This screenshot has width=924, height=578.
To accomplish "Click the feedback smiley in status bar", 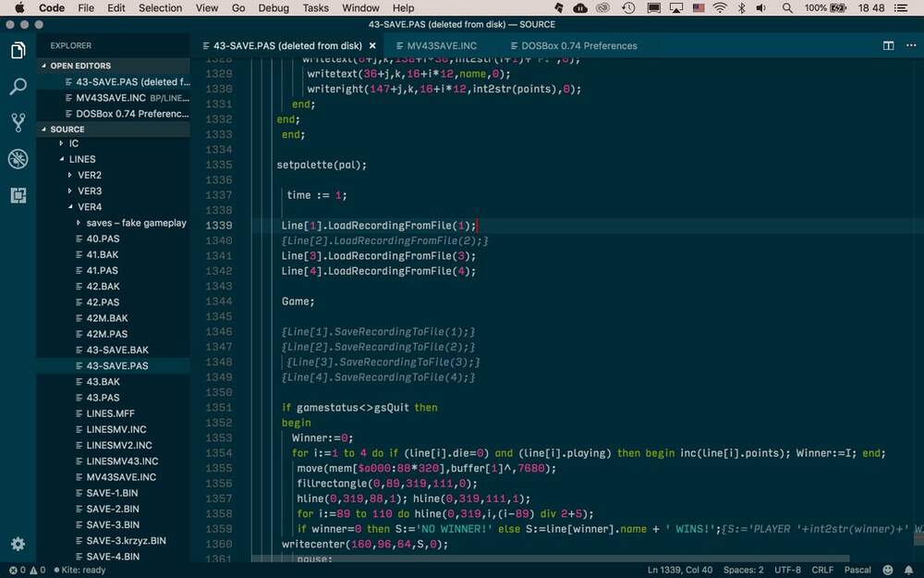I will coord(887,570).
